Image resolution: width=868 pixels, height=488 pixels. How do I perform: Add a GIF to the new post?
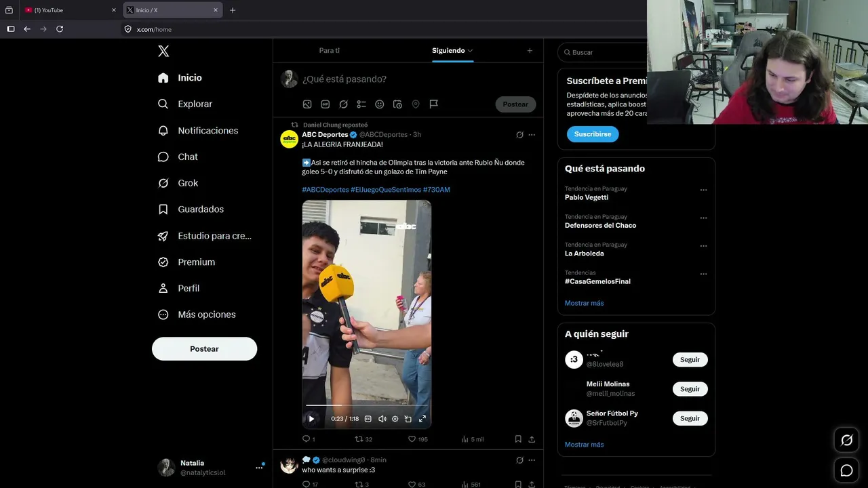[x=325, y=104]
